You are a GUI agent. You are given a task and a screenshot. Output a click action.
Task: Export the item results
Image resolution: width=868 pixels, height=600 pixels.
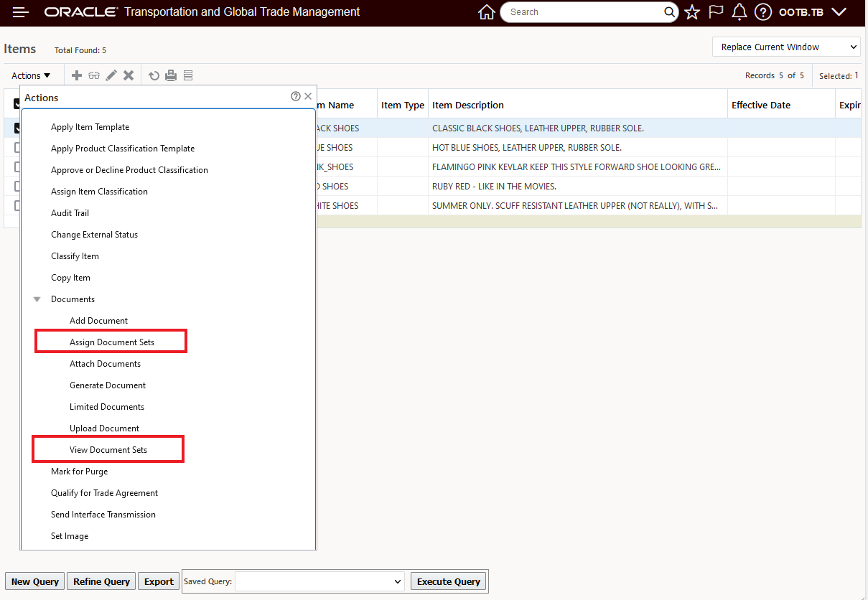pyautogui.click(x=158, y=581)
